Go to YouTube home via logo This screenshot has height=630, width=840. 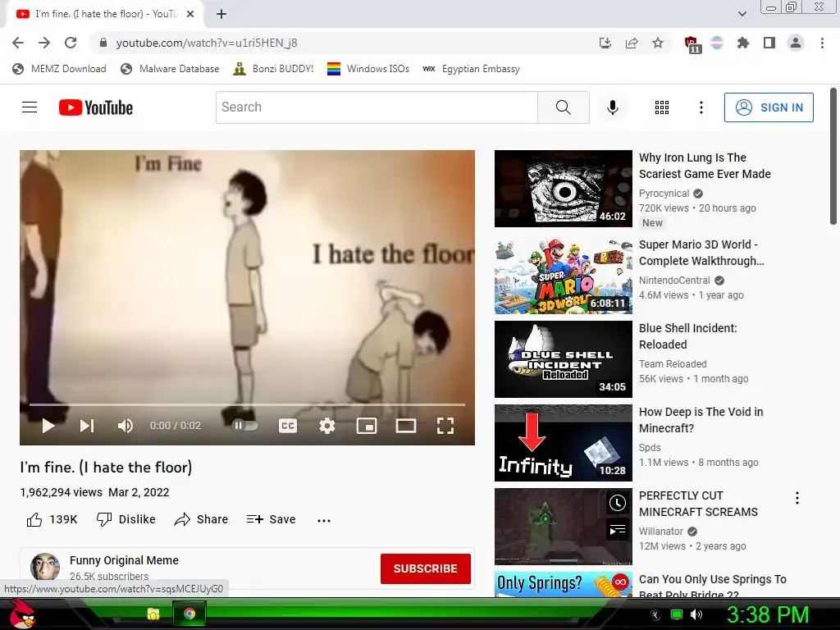click(x=96, y=107)
